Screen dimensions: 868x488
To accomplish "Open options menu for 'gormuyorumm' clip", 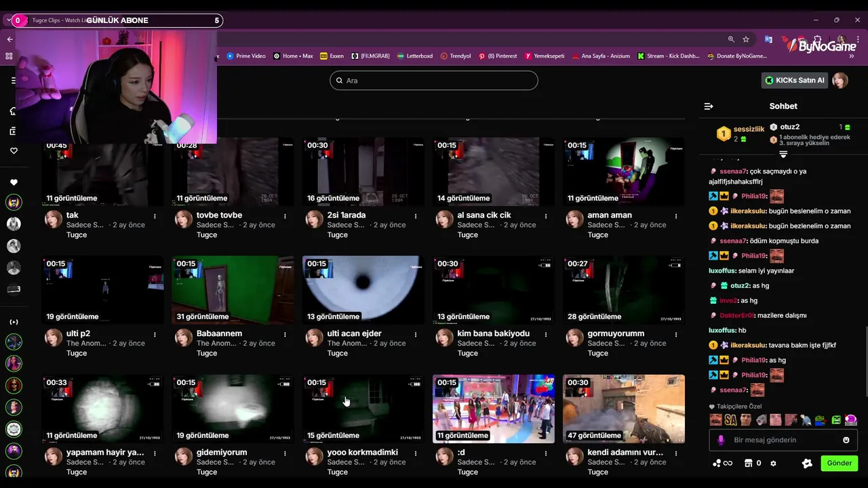I will [x=675, y=335].
